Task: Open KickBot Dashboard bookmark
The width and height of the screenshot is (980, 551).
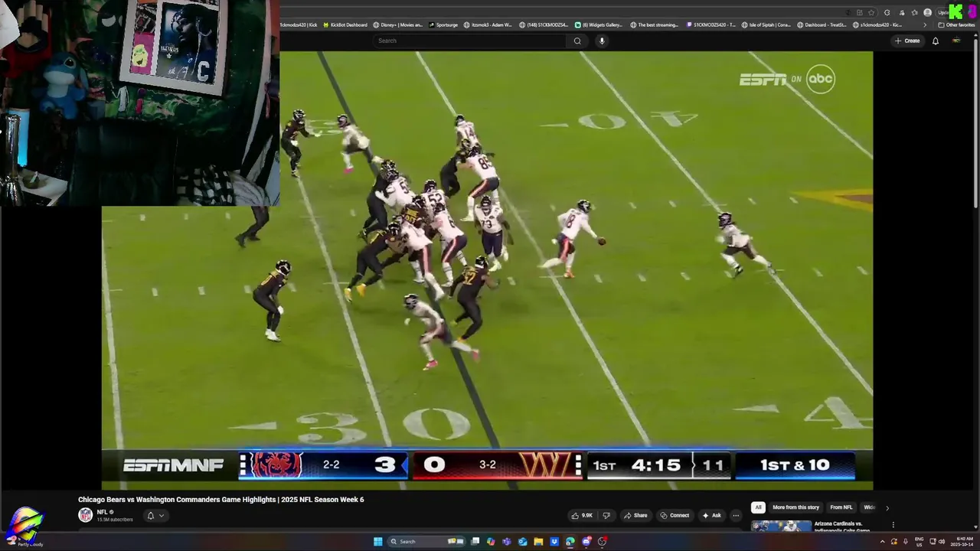Action: point(345,24)
